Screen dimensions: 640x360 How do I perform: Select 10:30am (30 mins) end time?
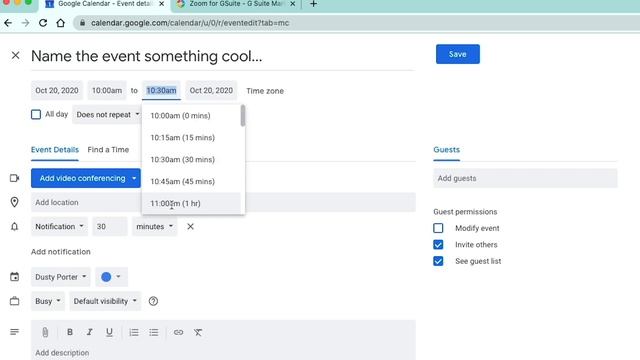[x=191, y=160]
